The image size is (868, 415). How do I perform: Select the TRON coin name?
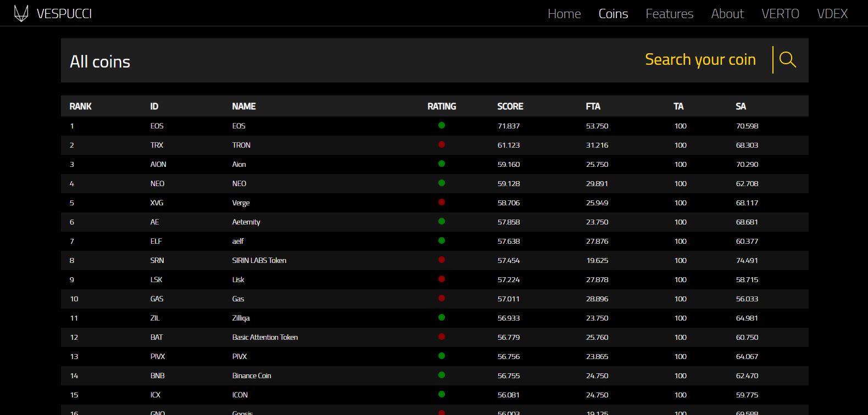[x=241, y=145]
